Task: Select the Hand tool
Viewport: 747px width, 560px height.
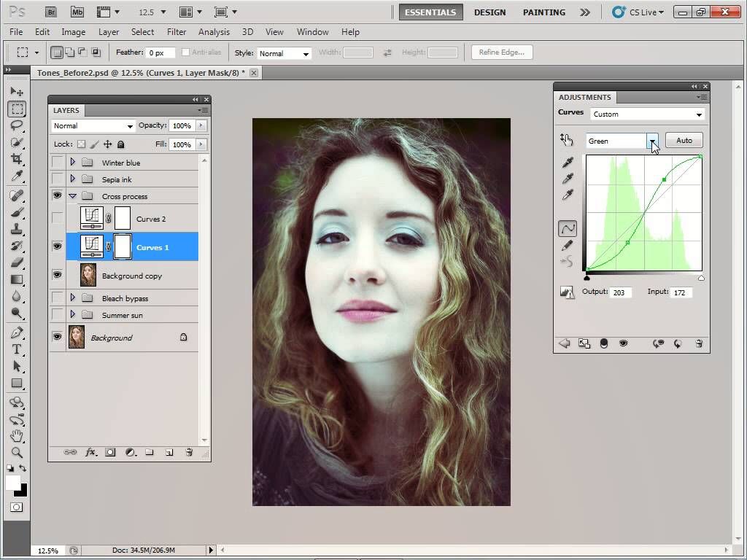Action: coord(17,436)
